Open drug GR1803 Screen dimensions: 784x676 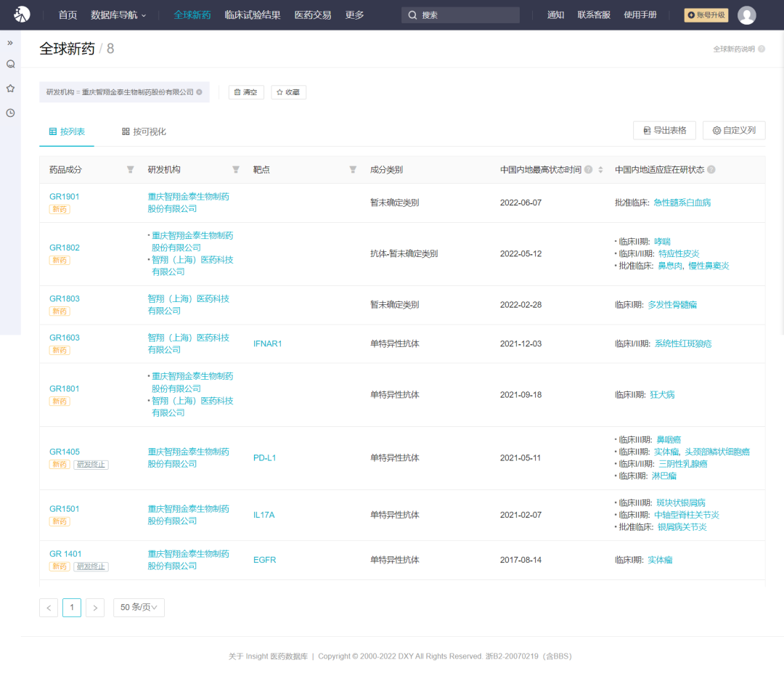point(64,298)
